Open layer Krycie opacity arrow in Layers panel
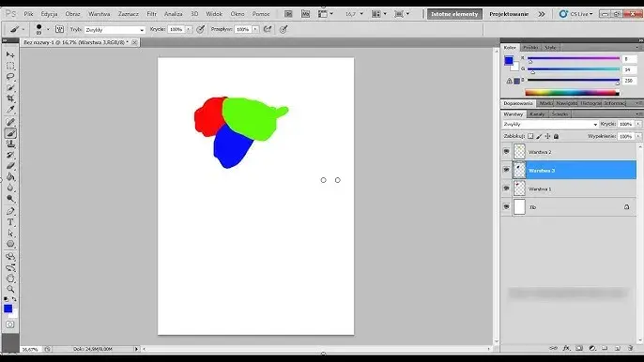The image size is (644, 362). pos(638,124)
